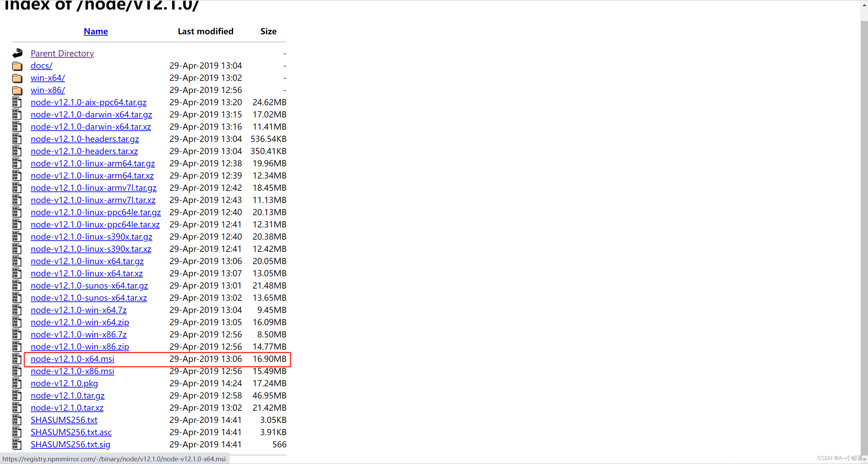Download node-v12.1.0-linux-s390x.tar.gz

click(92, 237)
